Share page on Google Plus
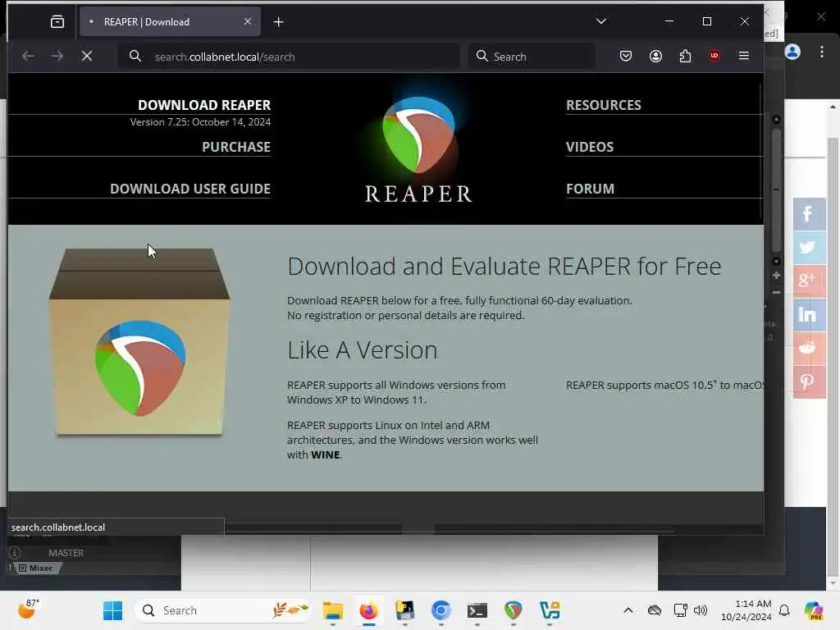The width and height of the screenshot is (840, 630). [809, 281]
